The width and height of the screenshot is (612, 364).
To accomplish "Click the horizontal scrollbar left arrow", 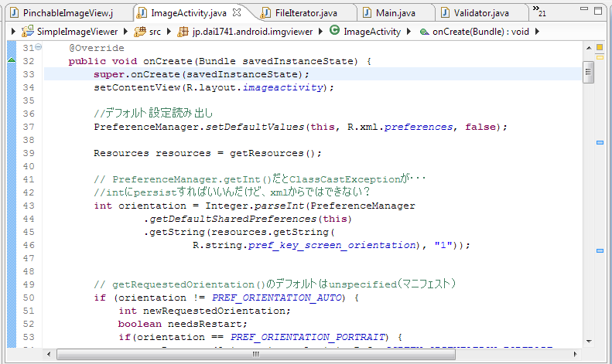I will pyautogui.click(x=49, y=354).
